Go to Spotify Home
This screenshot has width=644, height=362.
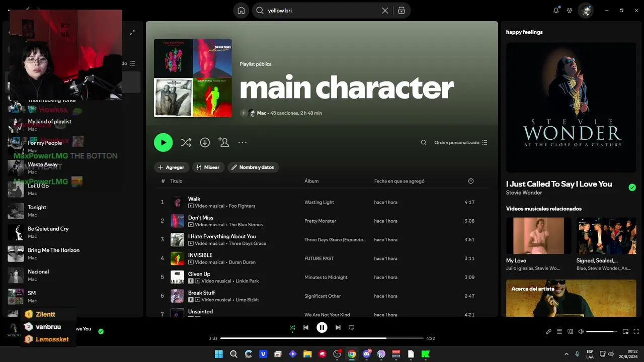click(x=241, y=11)
